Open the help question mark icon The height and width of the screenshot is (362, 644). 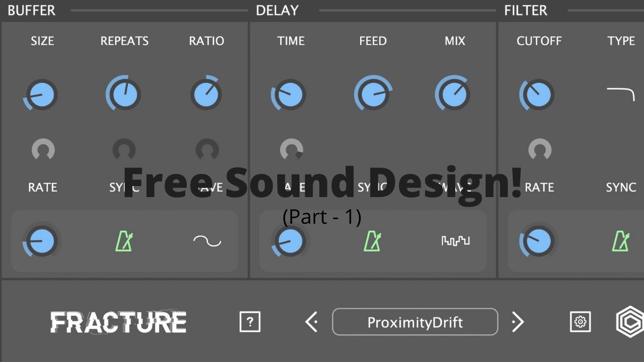(250, 322)
